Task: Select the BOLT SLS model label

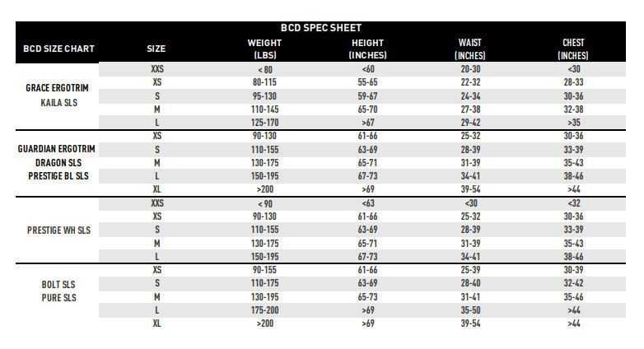Action: pos(58,284)
